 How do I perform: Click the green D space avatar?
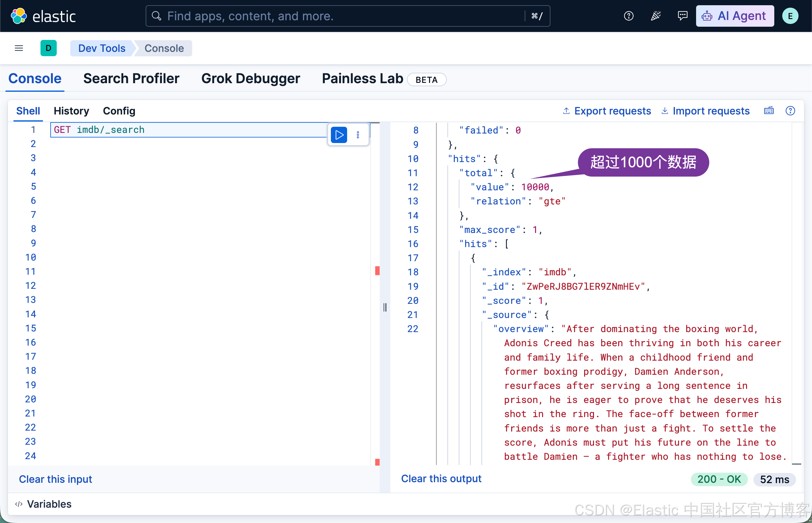[48, 48]
